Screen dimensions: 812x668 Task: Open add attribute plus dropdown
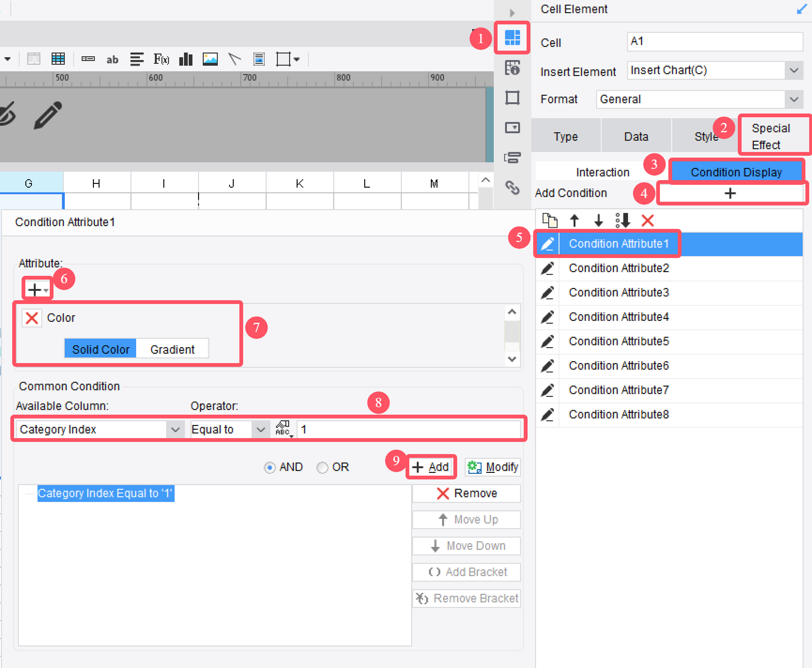(x=38, y=290)
